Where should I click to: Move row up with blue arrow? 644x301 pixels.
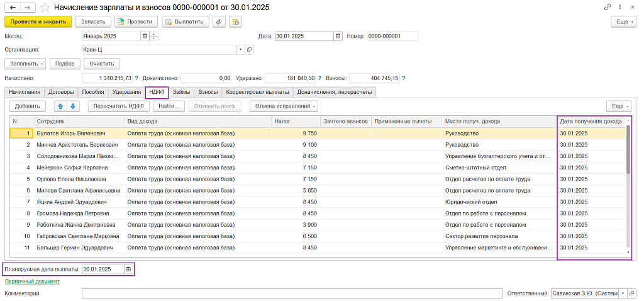point(60,106)
